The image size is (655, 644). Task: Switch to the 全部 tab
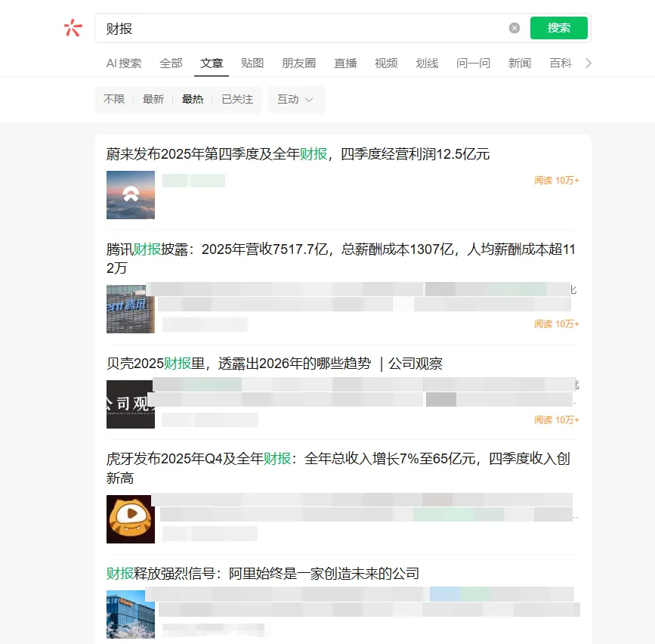pyautogui.click(x=171, y=63)
